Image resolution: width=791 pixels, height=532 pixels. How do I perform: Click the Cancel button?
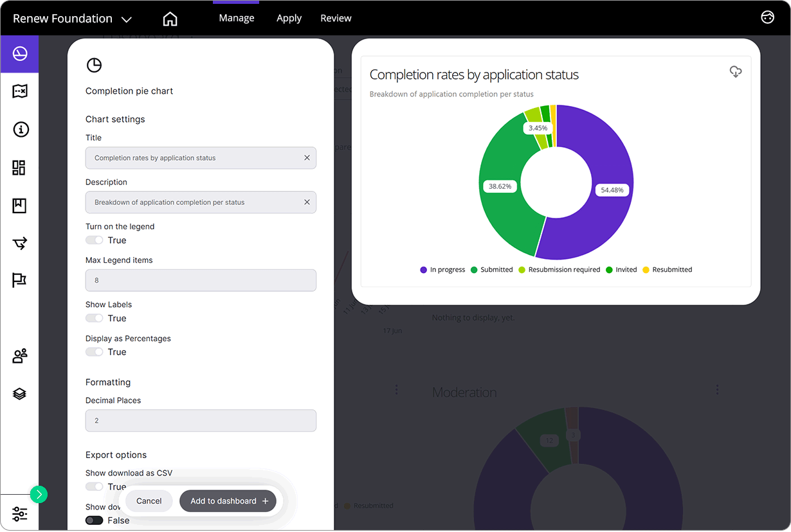tap(149, 501)
